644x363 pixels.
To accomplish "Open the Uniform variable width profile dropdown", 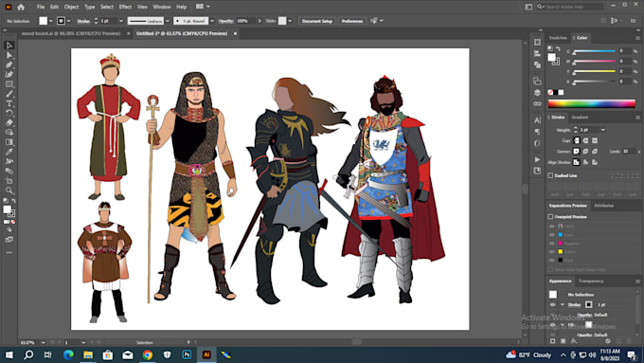I will click(168, 21).
